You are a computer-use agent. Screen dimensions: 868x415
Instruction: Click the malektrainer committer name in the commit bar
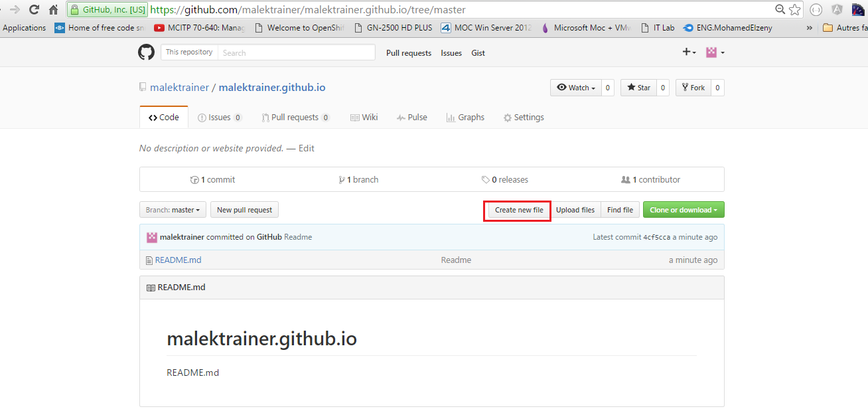pos(182,237)
